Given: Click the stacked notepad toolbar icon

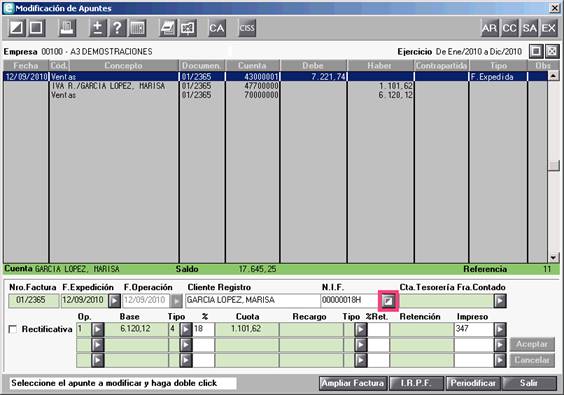Looking at the screenshot, I should coord(168,28).
